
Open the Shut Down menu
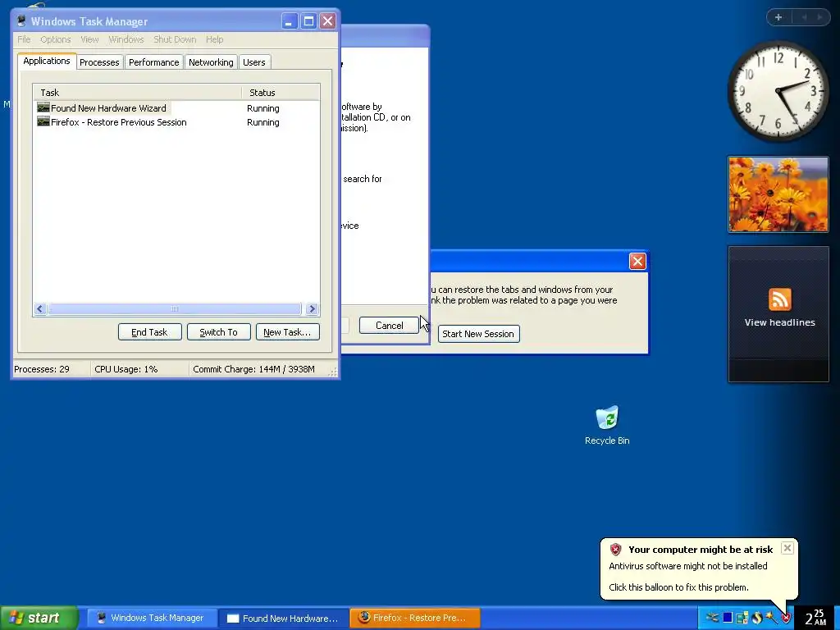[x=175, y=39]
